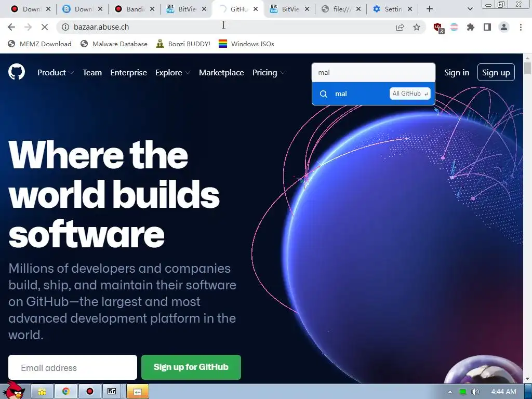The image size is (532, 399).
Task: Click the GitHub search box with 'mal'
Action: [x=373, y=73]
